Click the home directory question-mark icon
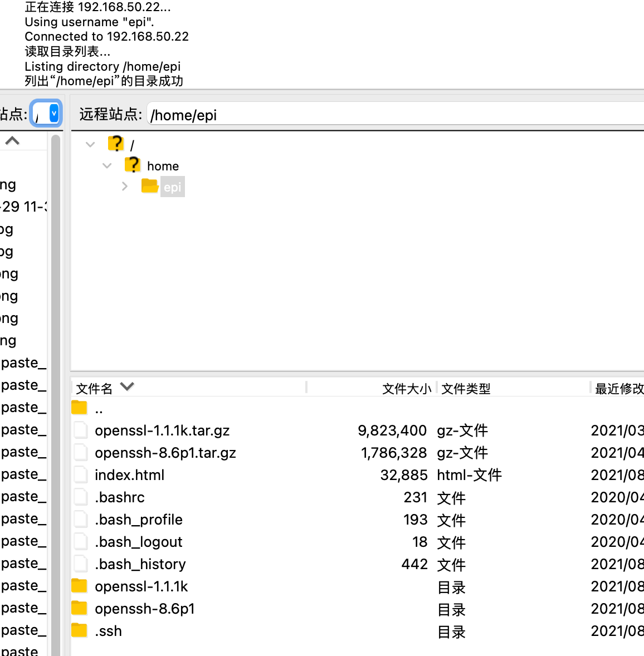Image resolution: width=644 pixels, height=656 pixels. coord(133,165)
